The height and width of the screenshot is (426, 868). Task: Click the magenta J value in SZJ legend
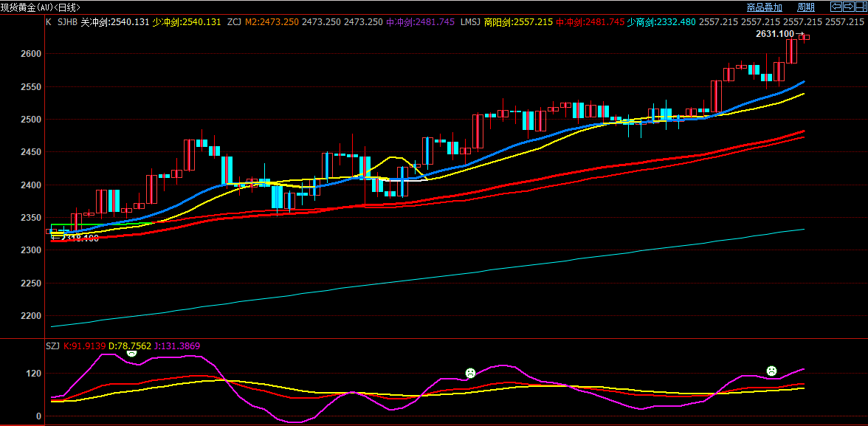tap(174, 346)
